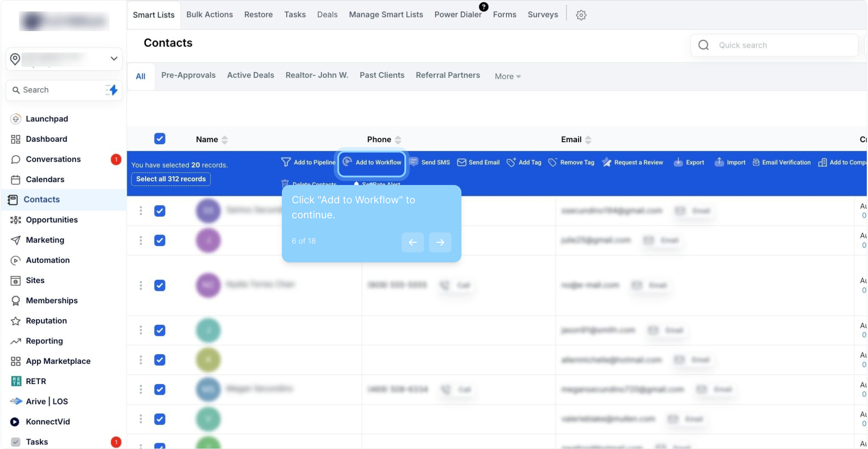868x449 pixels.
Task: Click Select all 312 records button
Action: [x=171, y=179]
